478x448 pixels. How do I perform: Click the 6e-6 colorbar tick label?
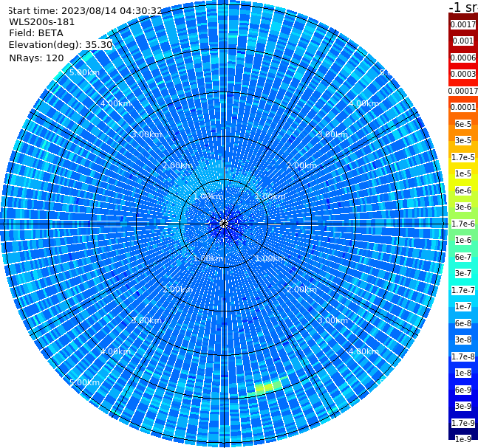click(x=463, y=190)
